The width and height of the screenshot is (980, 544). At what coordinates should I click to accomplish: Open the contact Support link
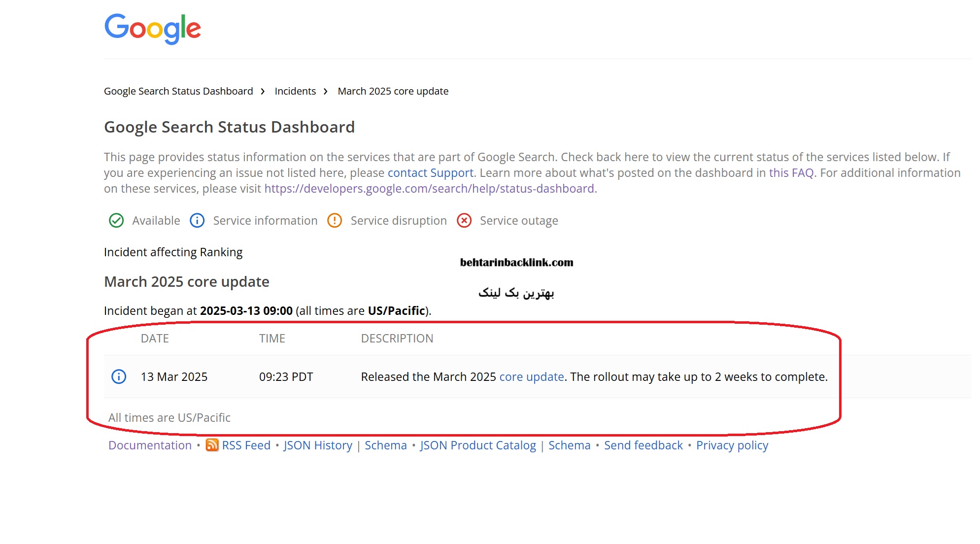(x=430, y=173)
